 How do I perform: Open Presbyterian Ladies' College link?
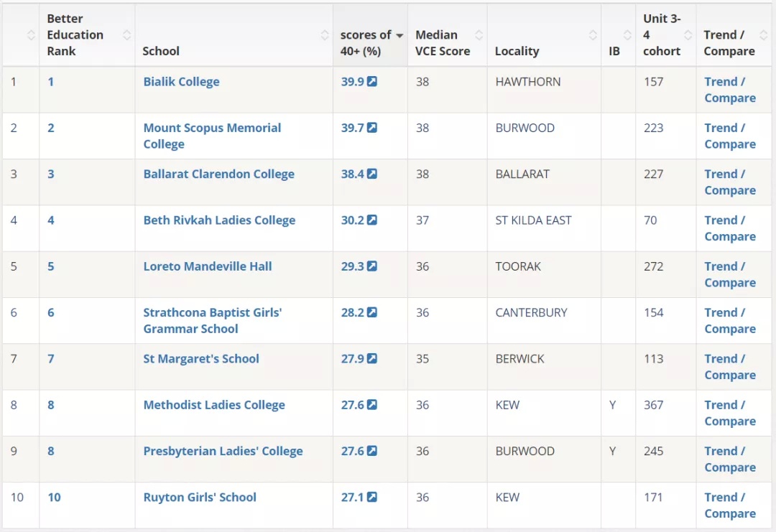pos(223,451)
